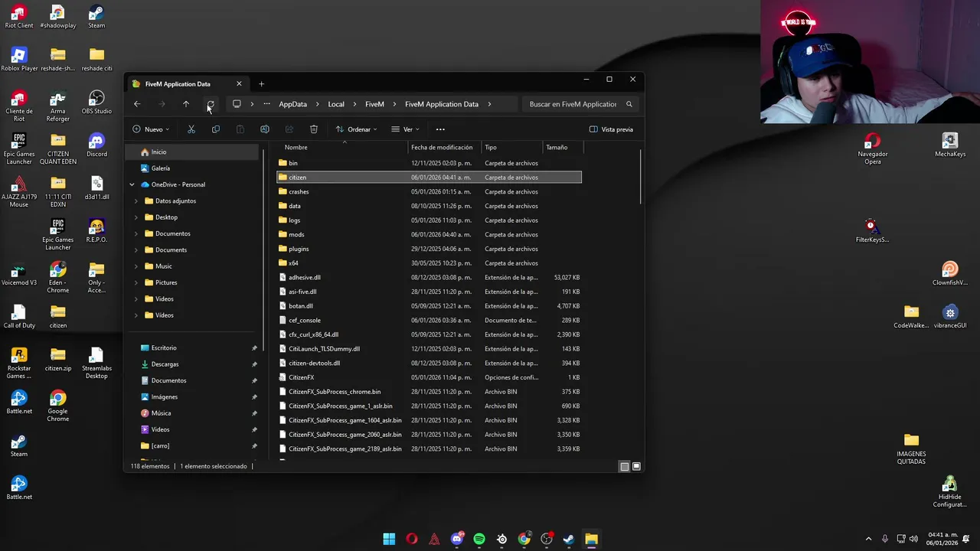This screenshot has height=551, width=980.
Task: Expand Documentos chevron under OneDrive
Action: coord(136,233)
